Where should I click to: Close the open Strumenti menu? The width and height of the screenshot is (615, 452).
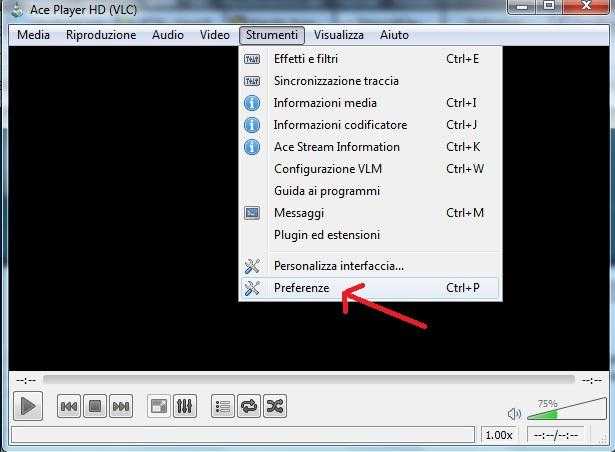tap(272, 35)
